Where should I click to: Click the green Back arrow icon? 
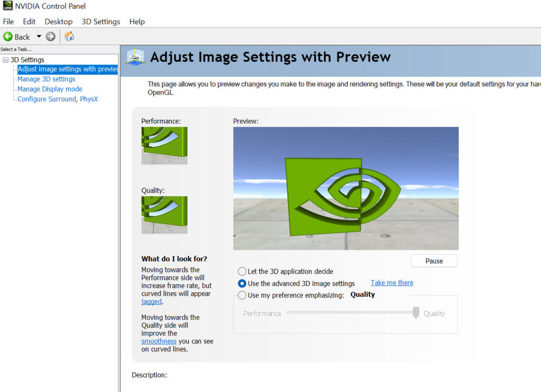coord(8,36)
